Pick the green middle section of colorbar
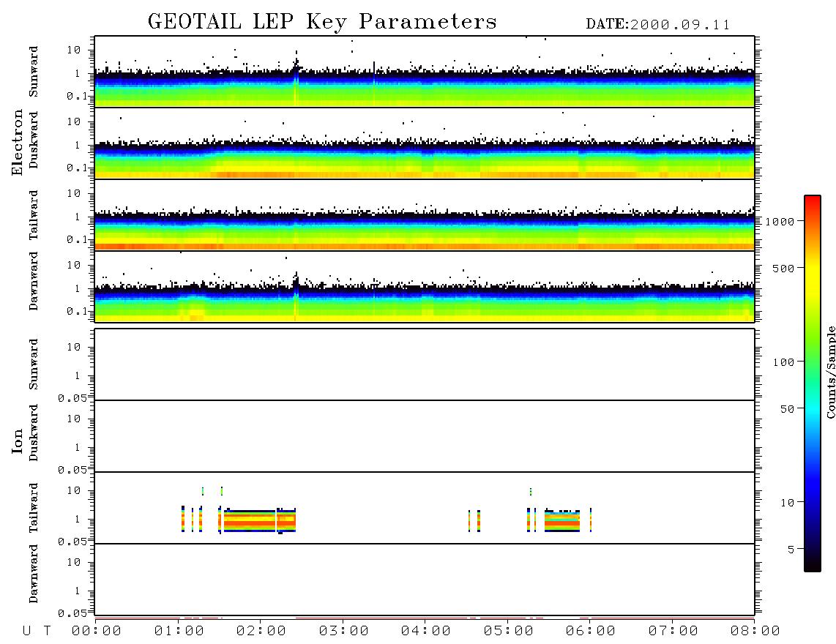Image resolution: width=836 pixels, height=644 pixels. [813, 347]
